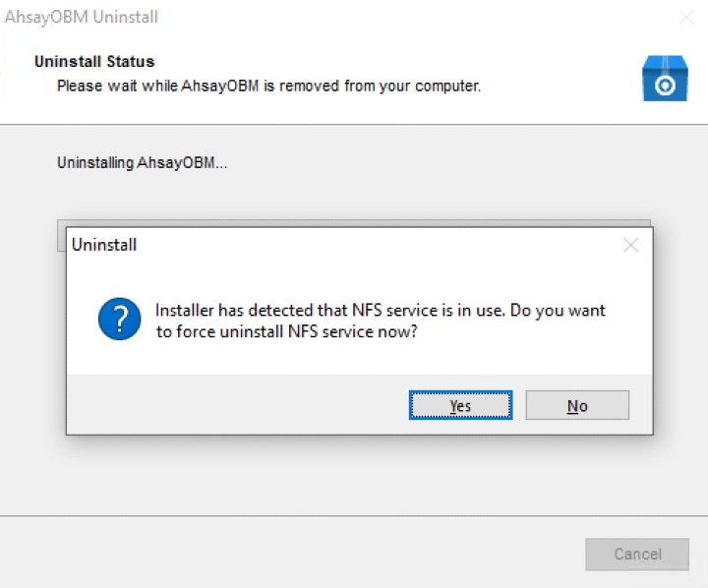Viewport: 708px width, 588px height.
Task: Click the 'Uninstalling AhsayOBM...' status label
Action: click(142, 162)
